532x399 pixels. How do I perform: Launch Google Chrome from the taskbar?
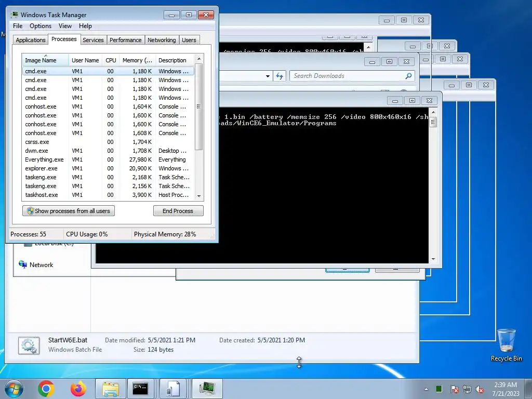point(46,389)
